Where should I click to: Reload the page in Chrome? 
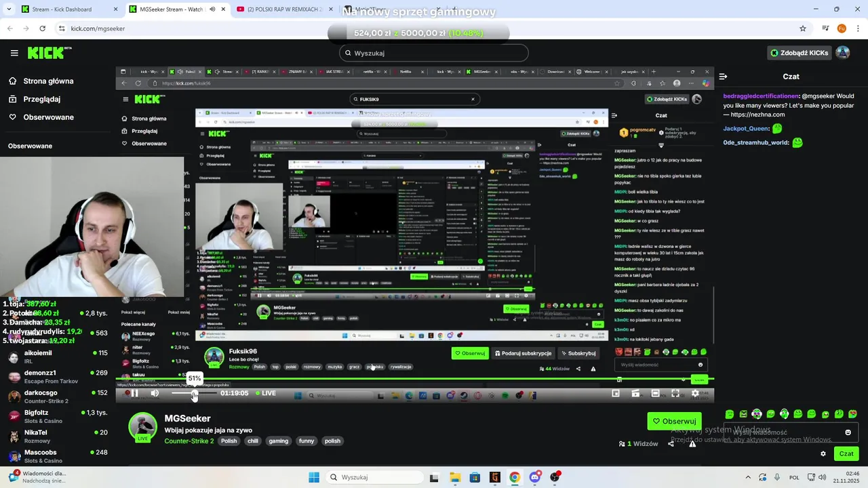click(42, 28)
